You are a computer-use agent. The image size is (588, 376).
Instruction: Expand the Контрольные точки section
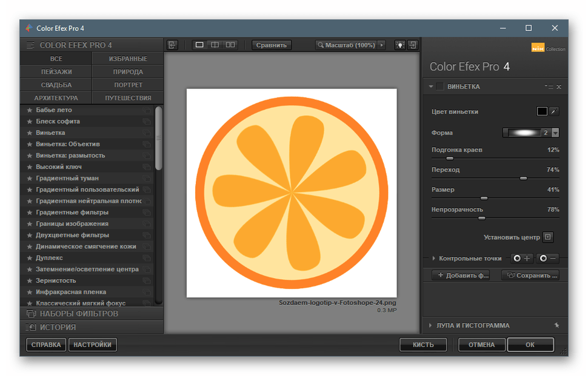(433, 258)
